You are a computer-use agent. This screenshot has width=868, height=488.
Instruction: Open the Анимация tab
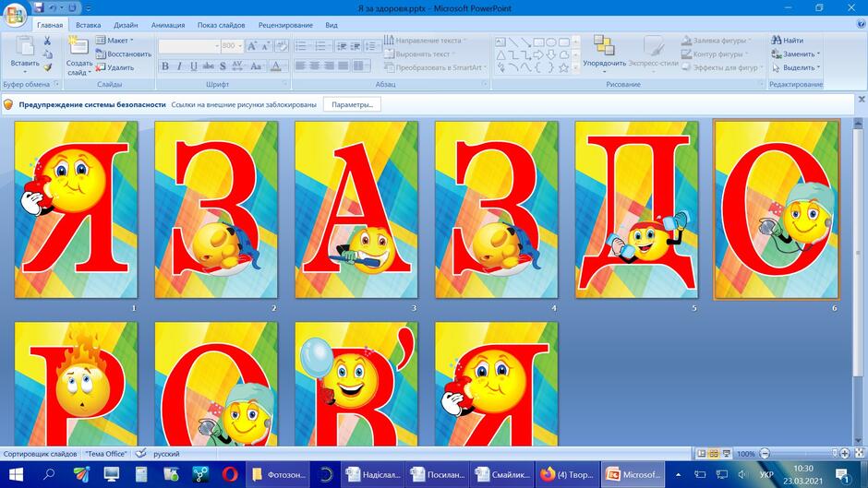[x=168, y=25]
